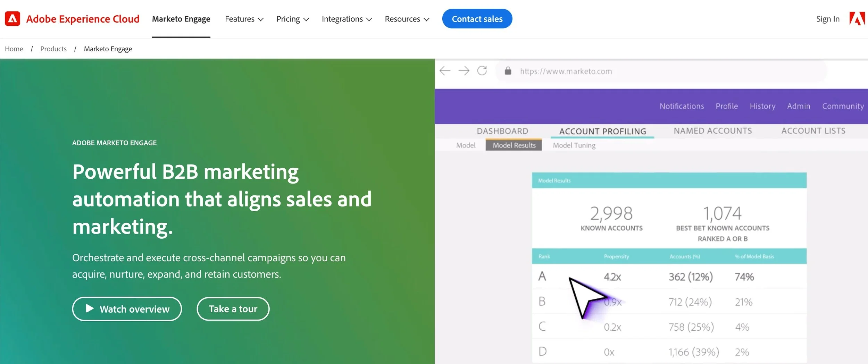The width and height of the screenshot is (868, 364).
Task: Click the Adobe logo beside Sign In
Action: 857,19
